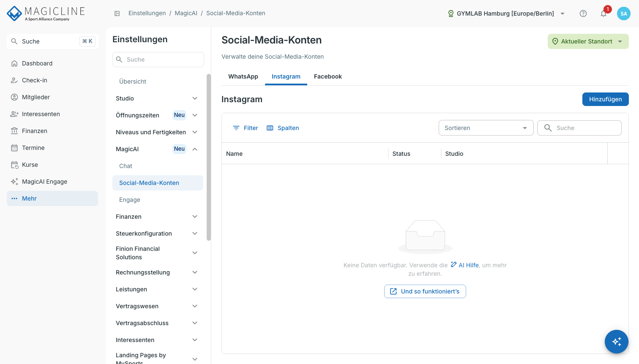
Task: Open the Filter options
Action: click(246, 128)
